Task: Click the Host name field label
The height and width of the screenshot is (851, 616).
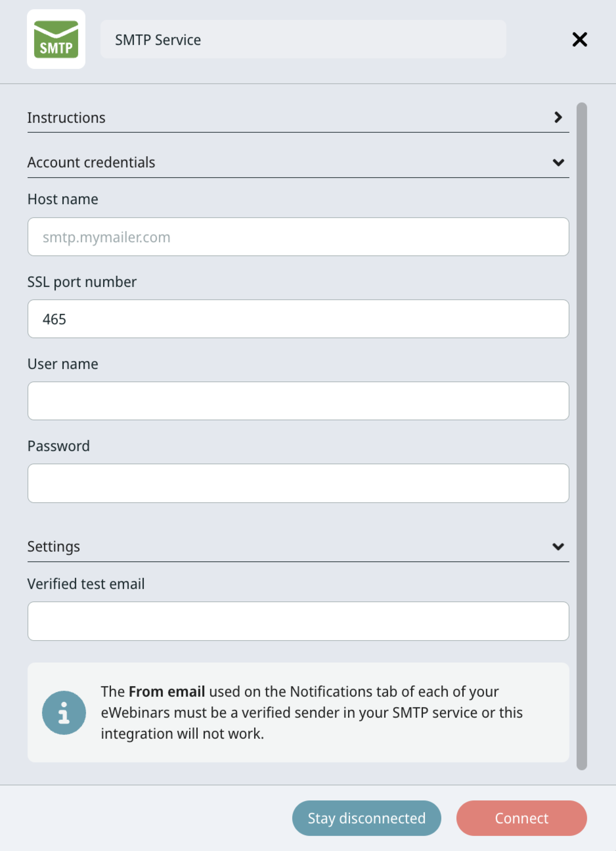Action: point(63,199)
